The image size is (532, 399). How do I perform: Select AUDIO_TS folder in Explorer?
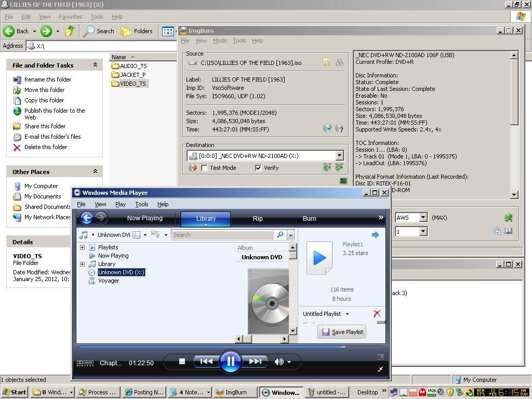point(129,66)
